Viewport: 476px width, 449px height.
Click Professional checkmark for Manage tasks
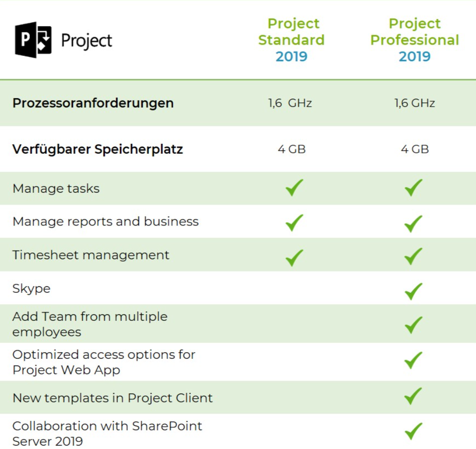[x=413, y=187]
